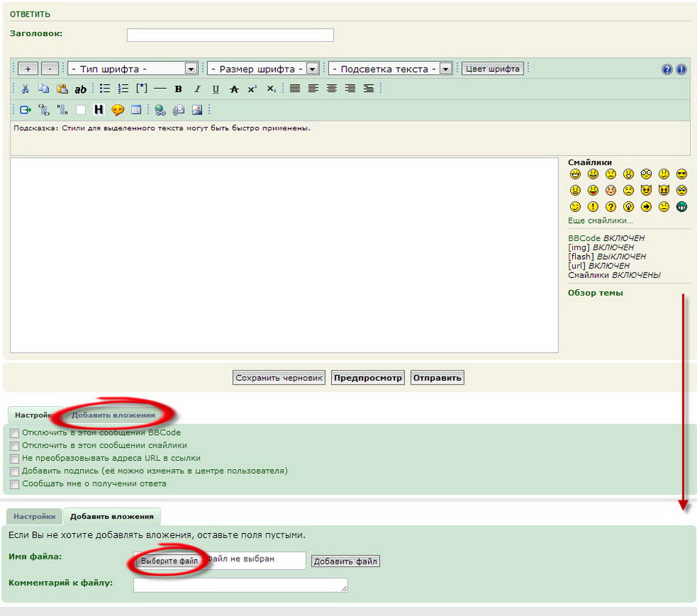Underline the selected text
The width and height of the screenshot is (697, 616).
215,89
